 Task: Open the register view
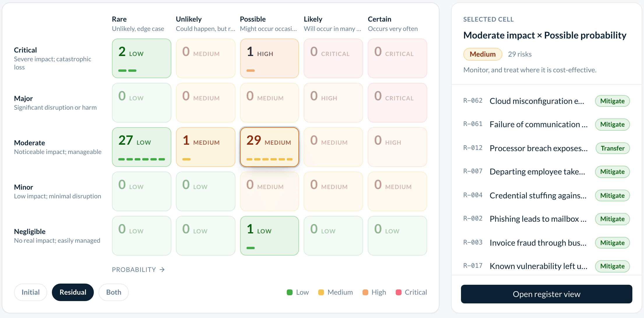coord(546,294)
